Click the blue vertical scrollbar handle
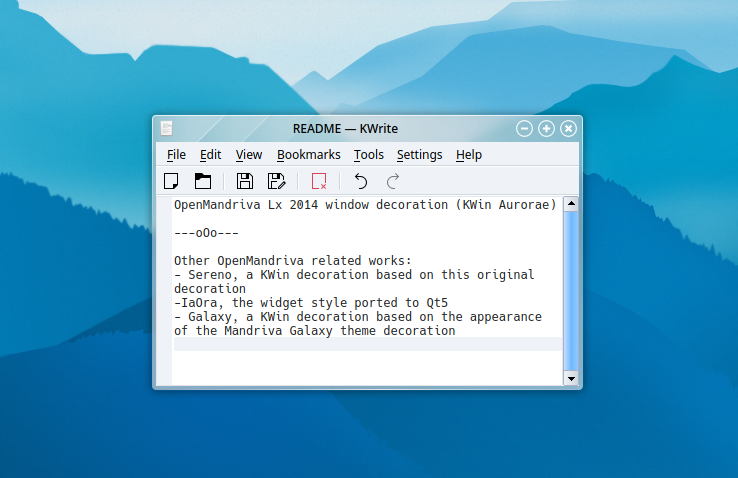 (x=571, y=291)
